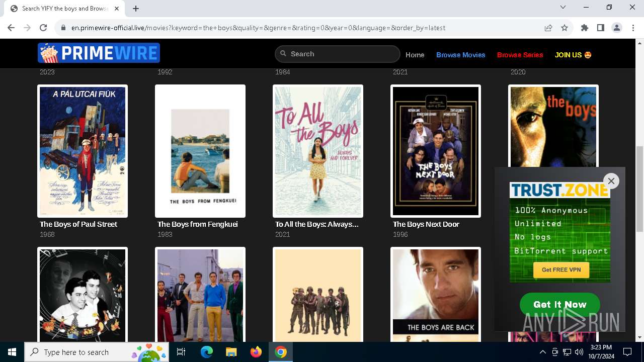The image size is (644, 362).
Task: Open To All the Boys poster
Action: click(x=318, y=151)
